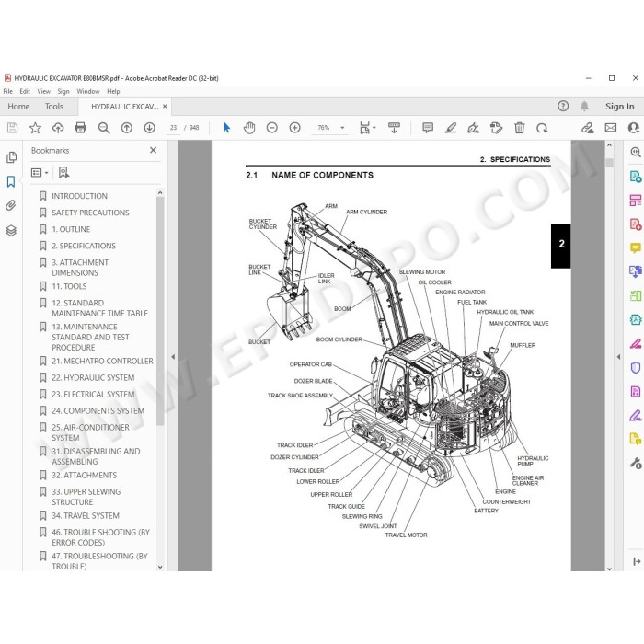The image size is (644, 644).
Task: Open the INTRODUCTION bookmark
Action: pyautogui.click(x=79, y=196)
